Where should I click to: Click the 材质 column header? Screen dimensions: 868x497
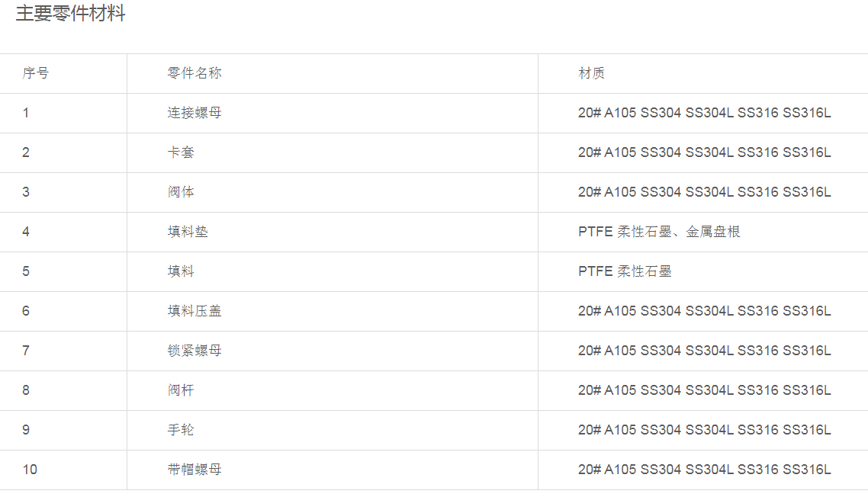[x=592, y=73]
